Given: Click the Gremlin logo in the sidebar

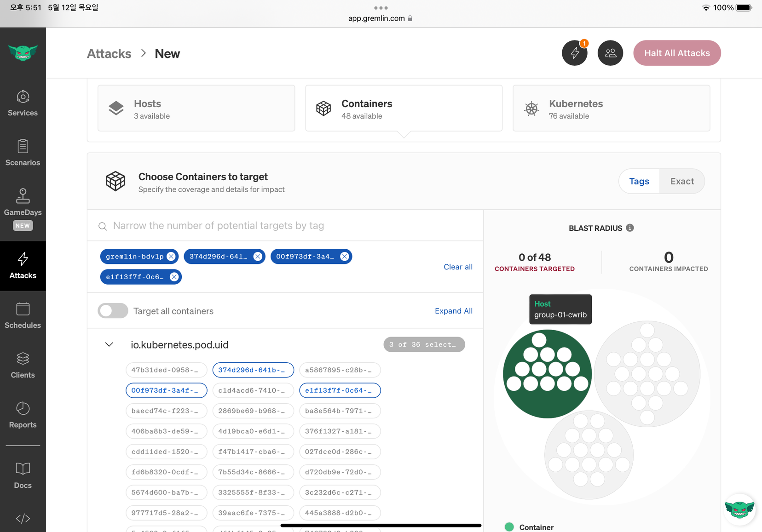Looking at the screenshot, I should coord(23,53).
